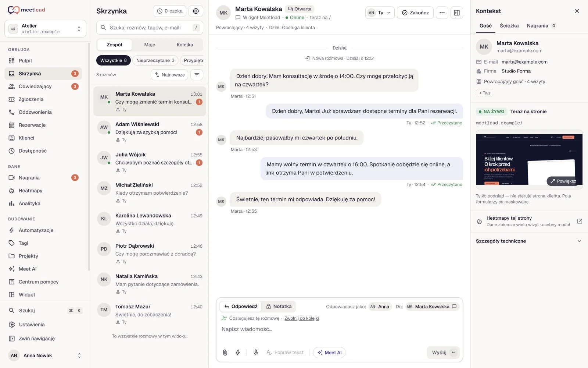Select the Gość tab
Image resolution: width=588 pixels, height=368 pixels.
[485, 26]
